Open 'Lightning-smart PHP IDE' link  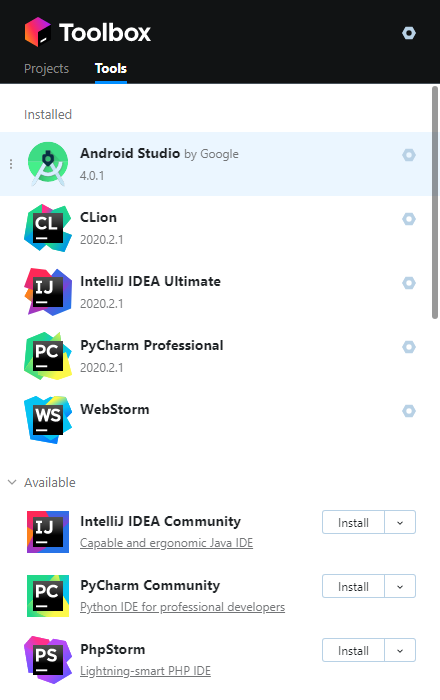(145, 671)
